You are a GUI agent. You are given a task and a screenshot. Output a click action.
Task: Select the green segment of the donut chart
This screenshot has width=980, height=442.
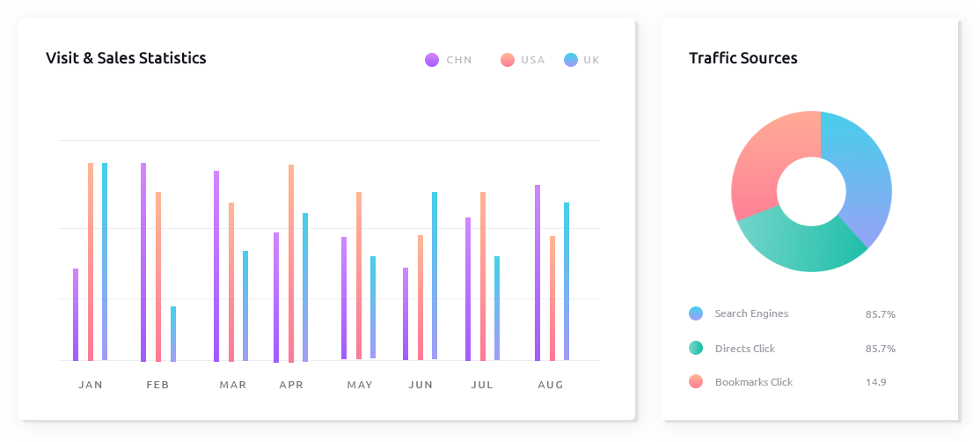(801, 242)
